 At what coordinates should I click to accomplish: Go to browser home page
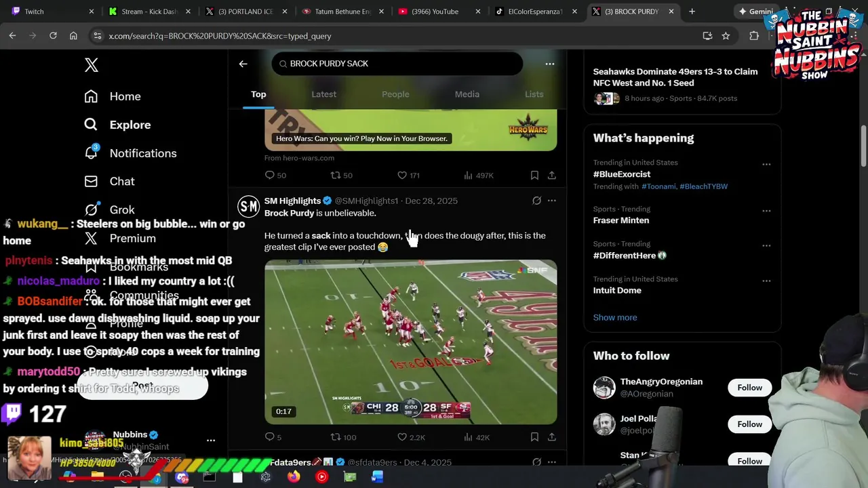[73, 36]
